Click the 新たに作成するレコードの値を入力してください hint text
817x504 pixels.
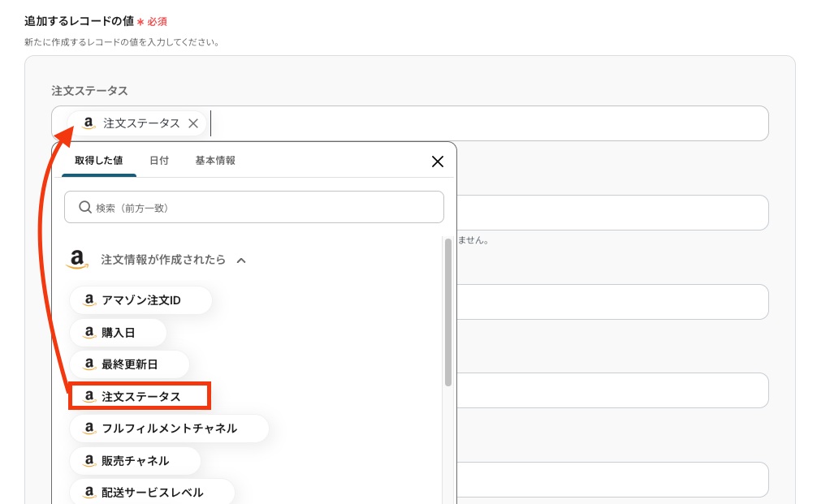(121, 42)
